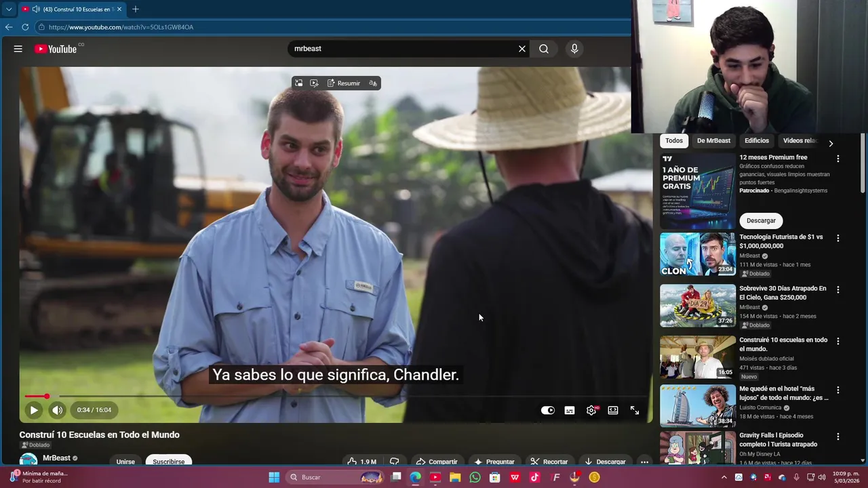Open options for 12 meses Premium free ad
868x488 pixels.
(x=838, y=159)
